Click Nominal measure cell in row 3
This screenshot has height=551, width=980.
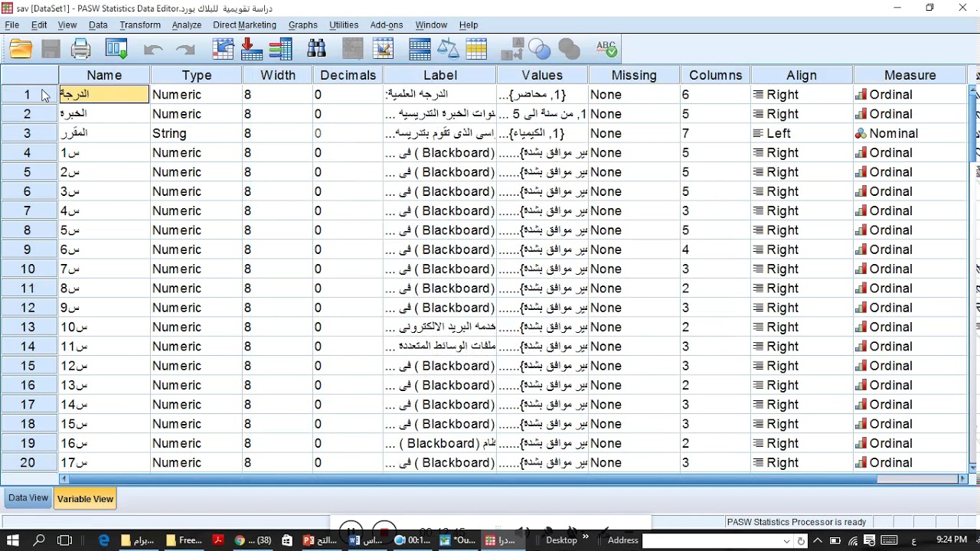(x=910, y=133)
